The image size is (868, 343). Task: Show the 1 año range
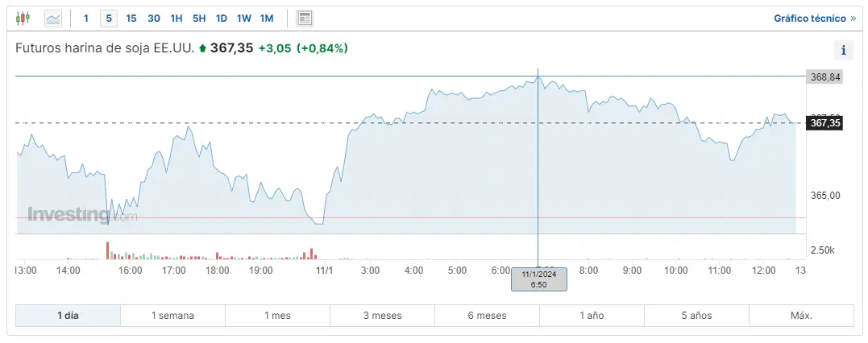tap(592, 316)
